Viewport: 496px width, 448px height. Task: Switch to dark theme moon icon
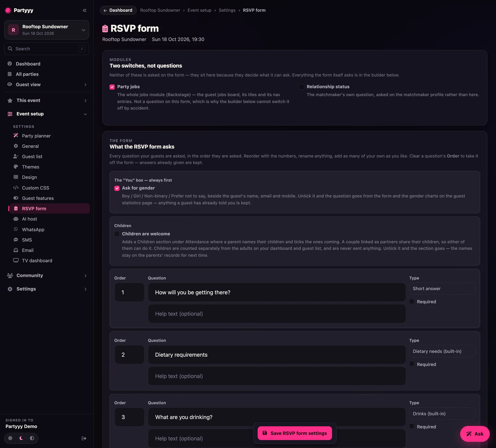pos(21,438)
